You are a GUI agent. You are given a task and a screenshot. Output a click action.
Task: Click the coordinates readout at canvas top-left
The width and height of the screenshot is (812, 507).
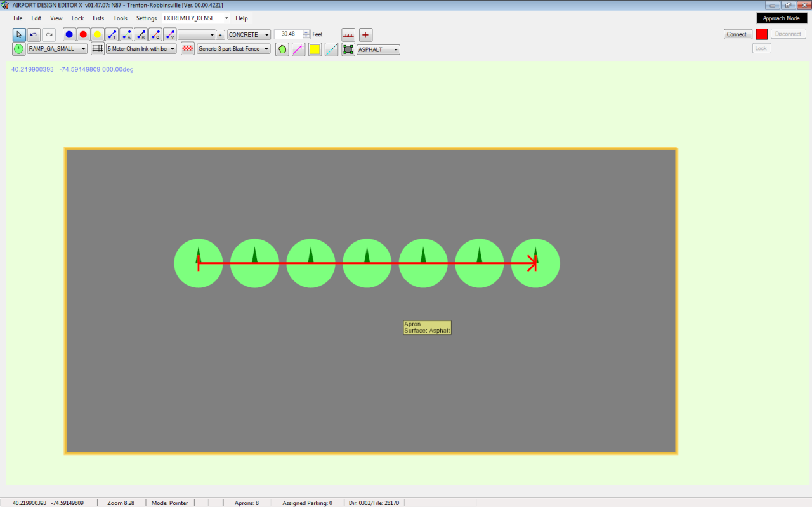coord(72,69)
